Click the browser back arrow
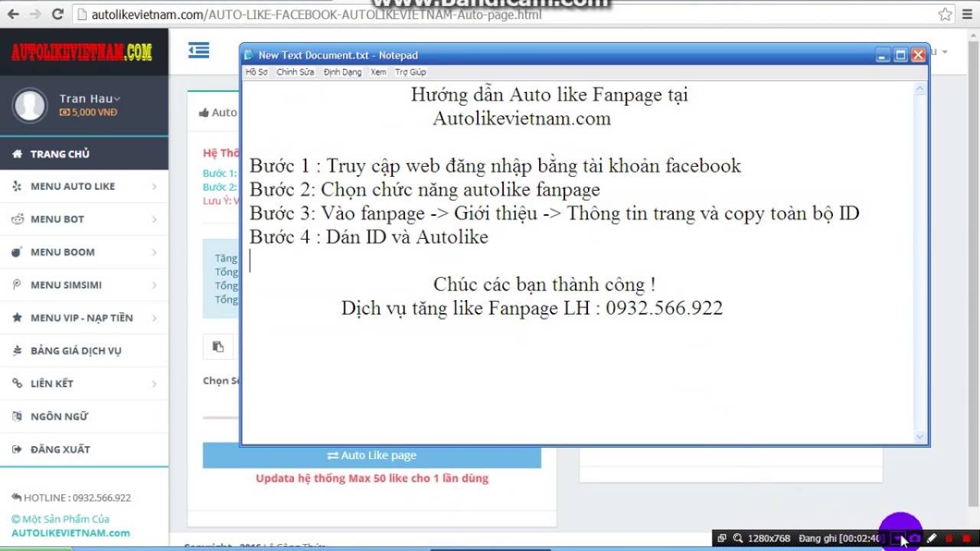The image size is (980, 551). pyautogui.click(x=13, y=14)
